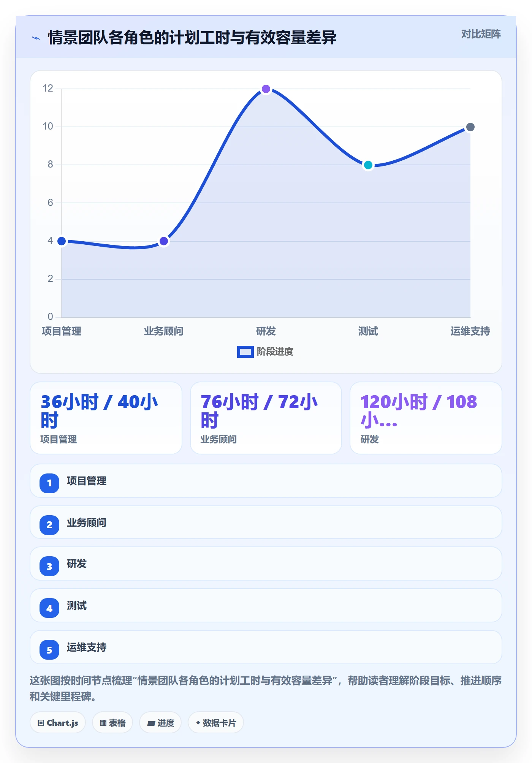Image resolution: width=532 pixels, height=763 pixels.
Task: Open the 76小时 / 72小时 card
Action: point(266,418)
